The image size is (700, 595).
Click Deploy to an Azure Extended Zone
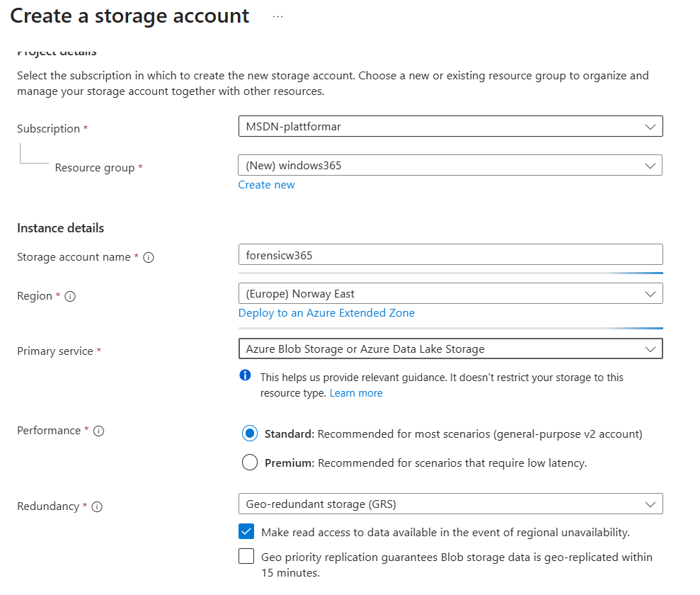click(x=326, y=313)
